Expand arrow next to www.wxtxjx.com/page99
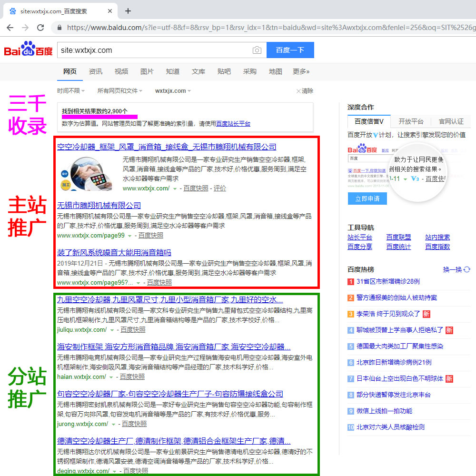This screenshot has width=476, height=476. [129, 236]
